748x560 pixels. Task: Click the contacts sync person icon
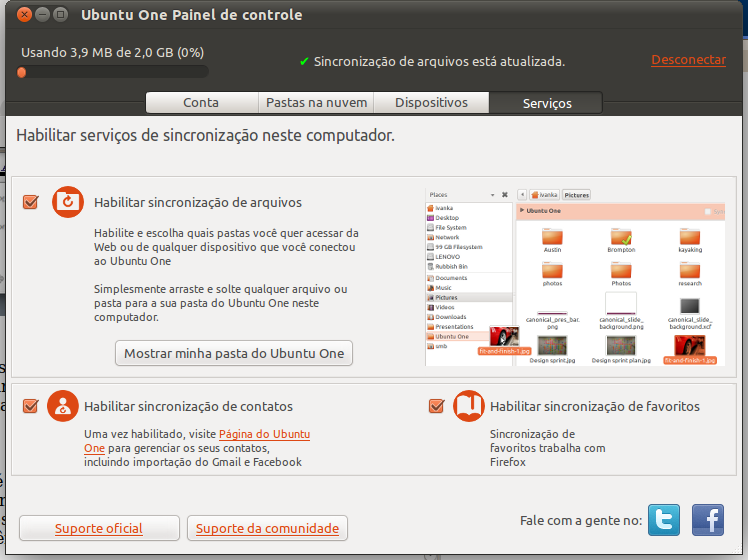coord(62,406)
